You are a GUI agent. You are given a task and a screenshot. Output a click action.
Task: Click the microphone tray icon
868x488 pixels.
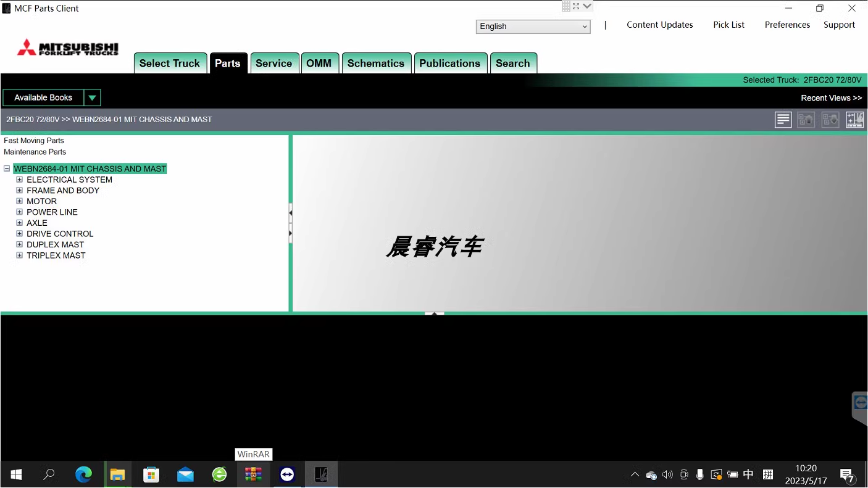click(700, 474)
